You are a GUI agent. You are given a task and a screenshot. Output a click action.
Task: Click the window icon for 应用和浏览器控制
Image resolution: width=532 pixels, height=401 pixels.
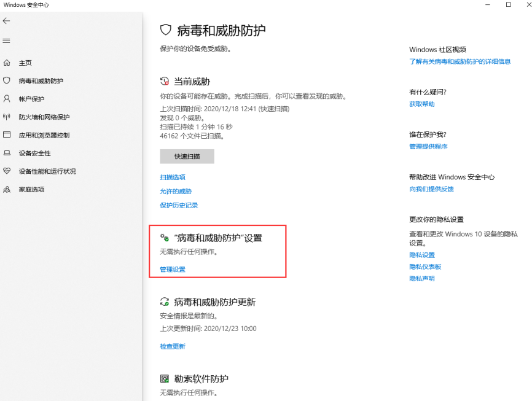[7, 134]
